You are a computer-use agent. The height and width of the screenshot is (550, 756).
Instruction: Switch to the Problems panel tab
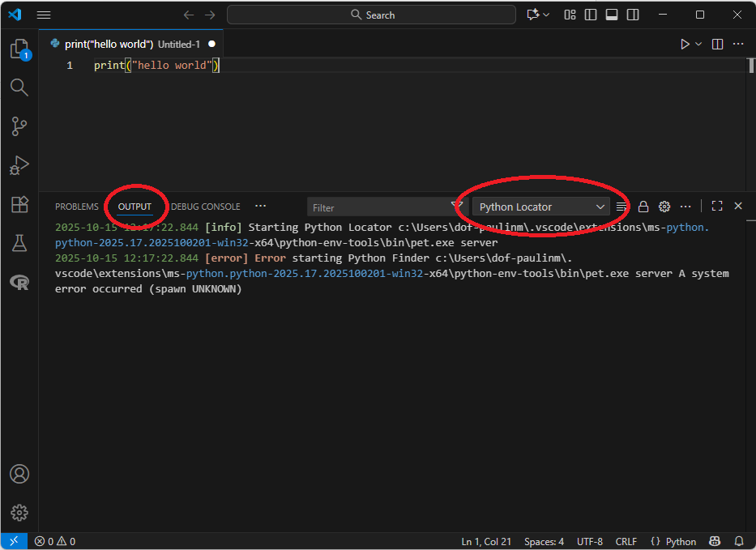coord(77,207)
